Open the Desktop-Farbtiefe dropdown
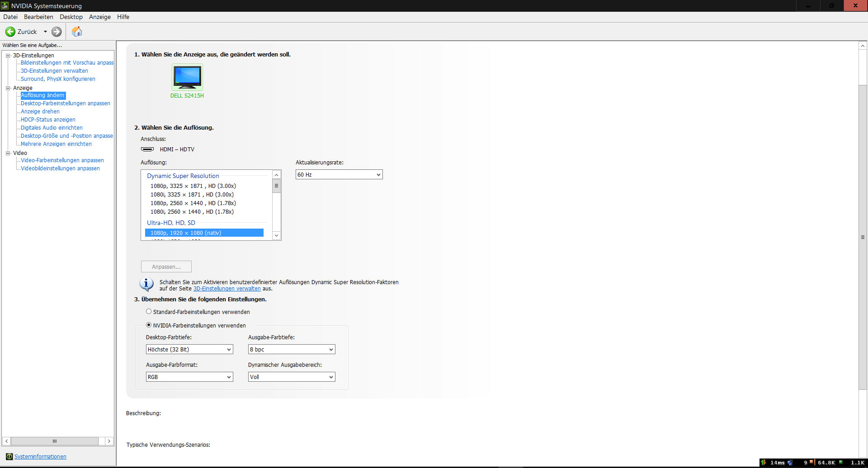868x468 pixels. coord(189,350)
